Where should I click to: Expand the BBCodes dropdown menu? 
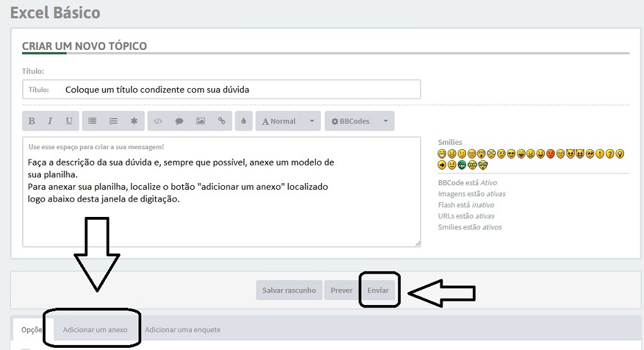point(360,121)
